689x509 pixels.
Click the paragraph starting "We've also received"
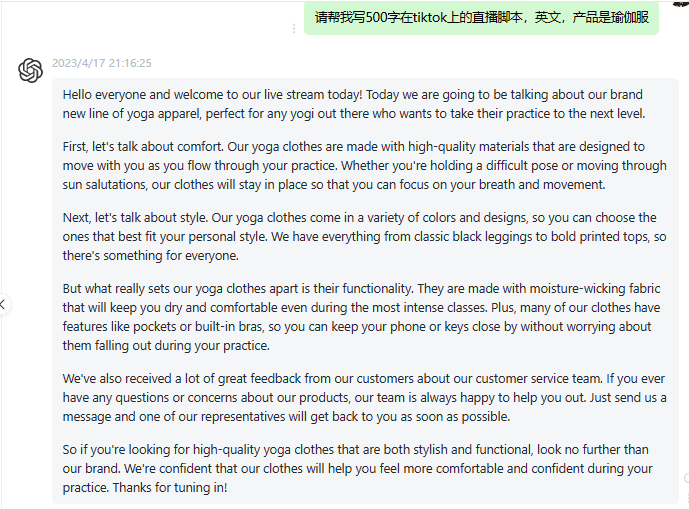tap(364, 397)
